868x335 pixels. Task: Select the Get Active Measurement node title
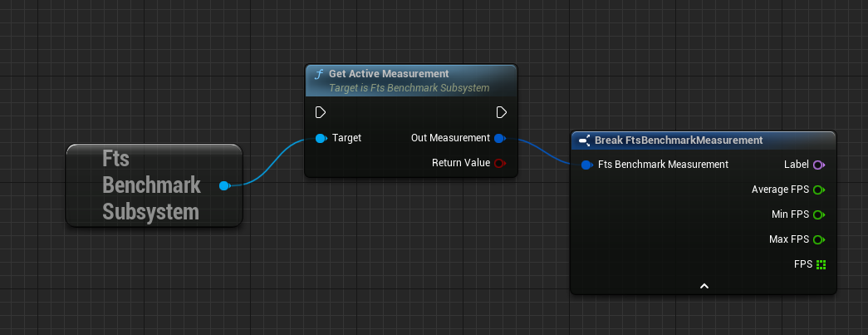click(x=389, y=74)
